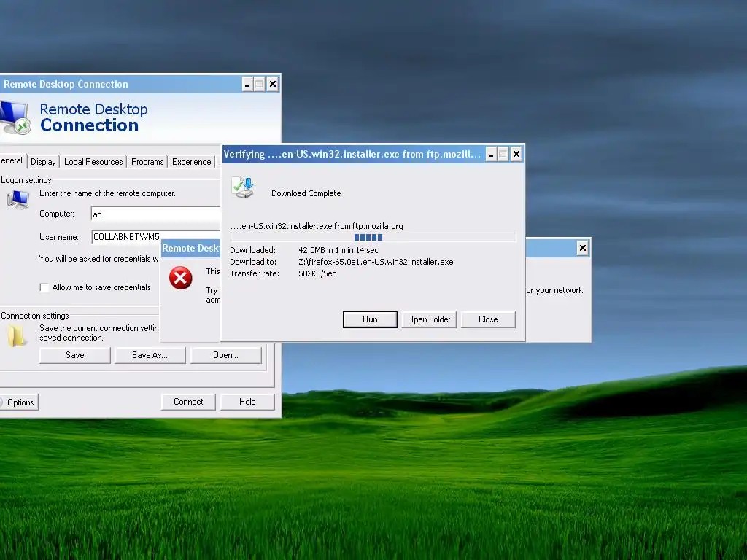
Task: Click the "Z:\firefox-65.0a1.en-US.win32.installer.exe" path
Action: point(376,262)
